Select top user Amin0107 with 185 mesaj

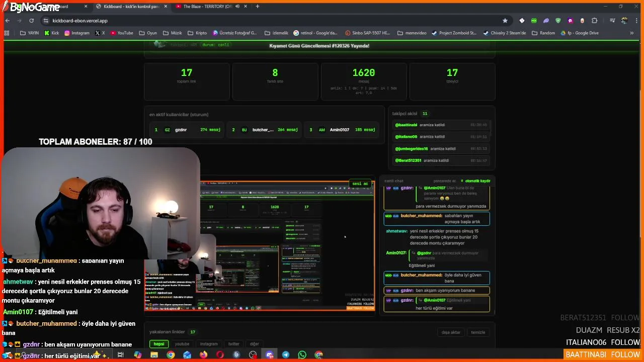click(342, 130)
